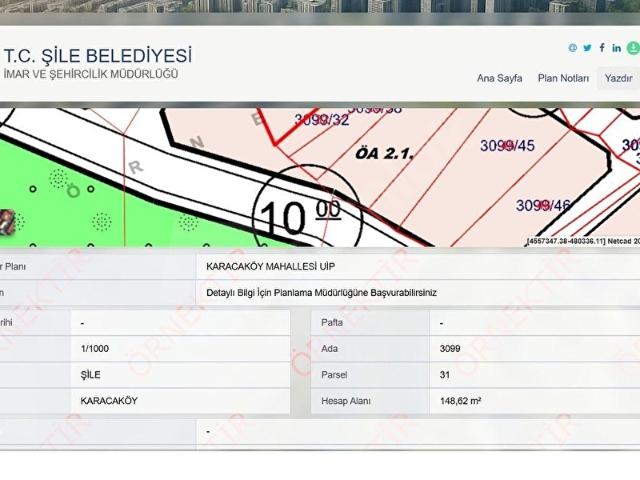Click the area value 148,62 m²
Screen dimensions: 640x480
click(460, 401)
